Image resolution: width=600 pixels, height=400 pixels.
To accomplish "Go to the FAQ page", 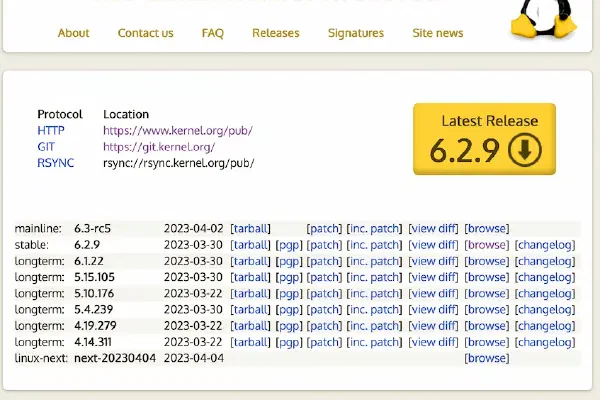I will tap(212, 33).
